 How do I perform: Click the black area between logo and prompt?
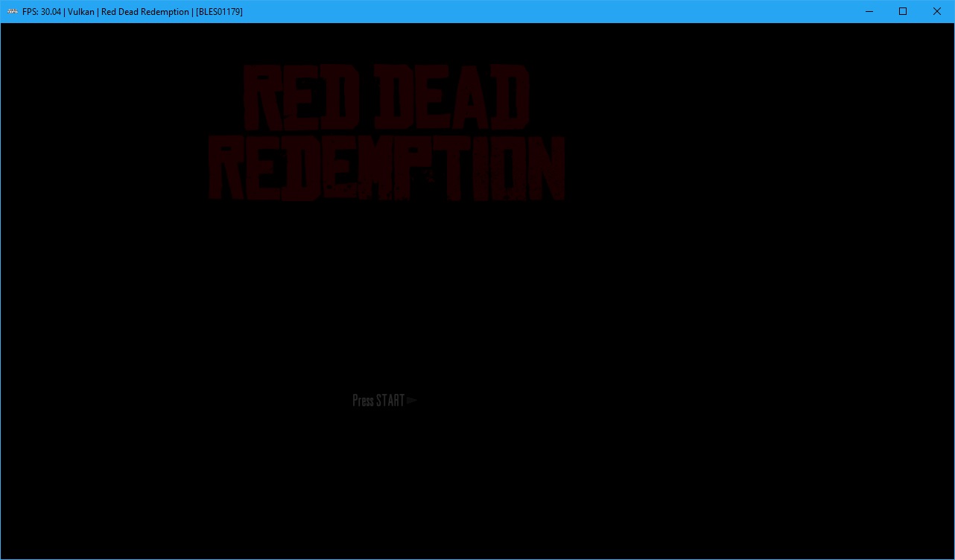384,298
